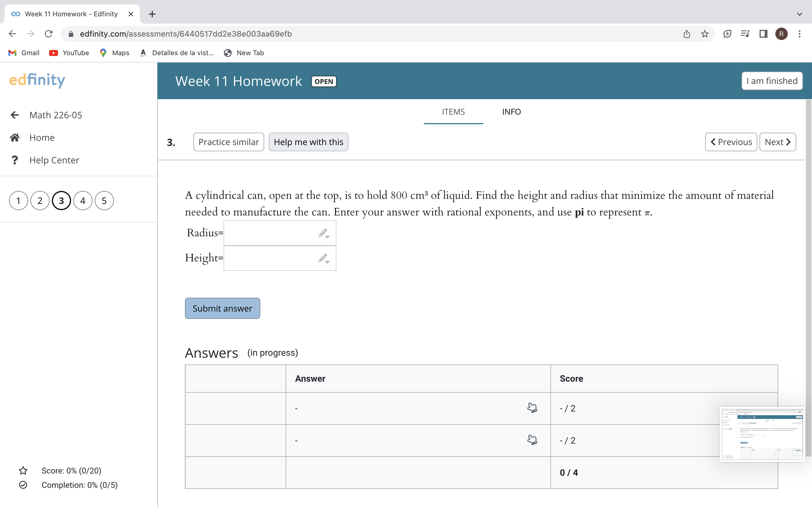This screenshot has height=507, width=812.
Task: Open the browser tab search chevron
Action: (x=800, y=14)
